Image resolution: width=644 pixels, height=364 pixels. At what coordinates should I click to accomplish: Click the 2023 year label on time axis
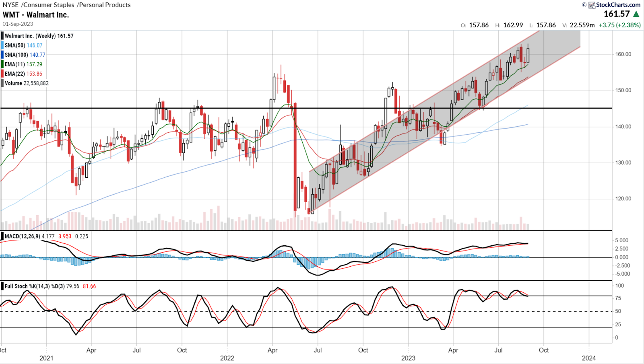pos(408,358)
